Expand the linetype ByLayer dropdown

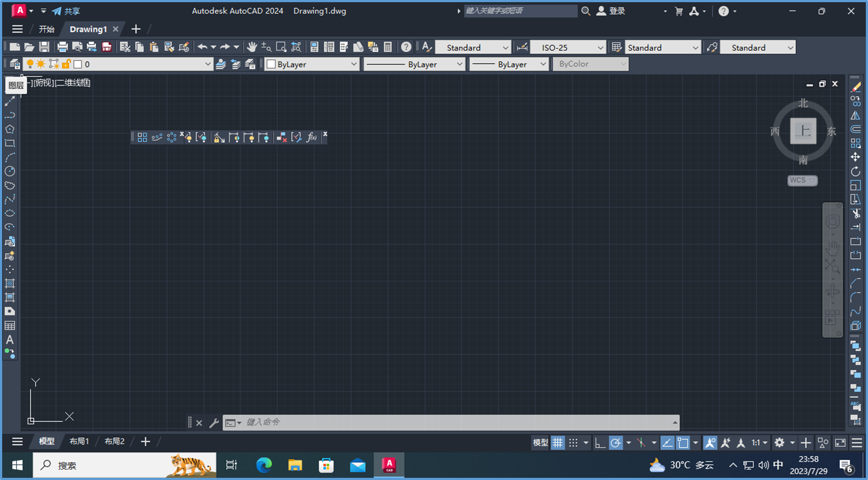460,64
